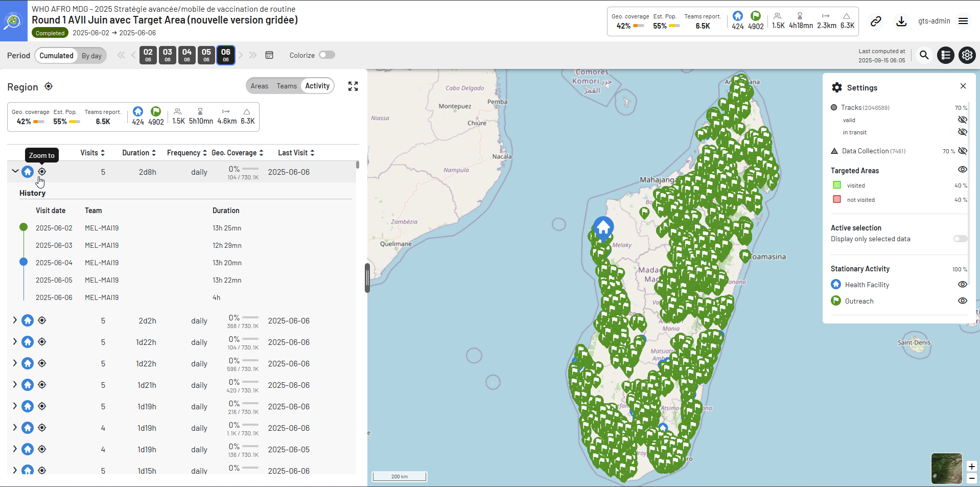980x487 pixels.
Task: Expand the row with 216 / 730.1K coverage
Action: (15, 406)
